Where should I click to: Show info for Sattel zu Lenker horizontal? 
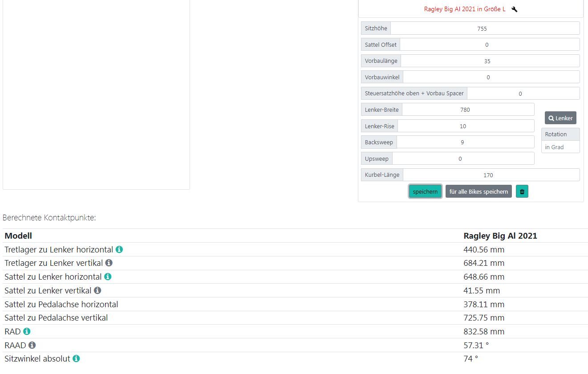pyautogui.click(x=108, y=277)
